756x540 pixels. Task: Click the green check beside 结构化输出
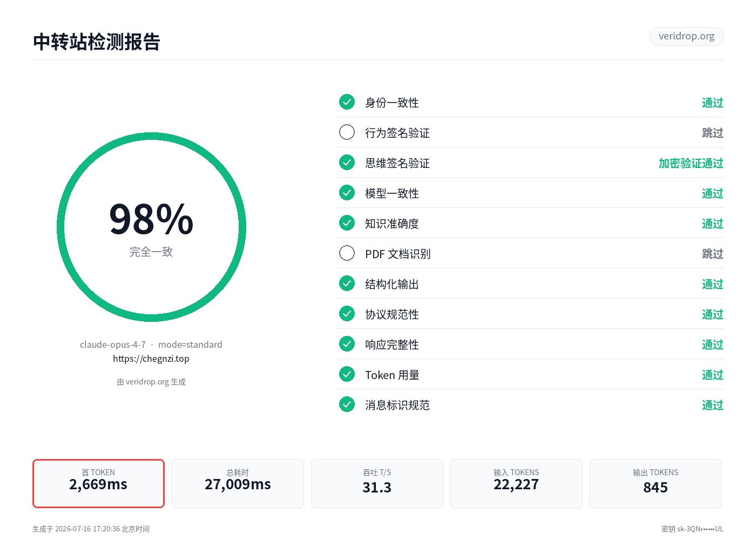point(347,283)
